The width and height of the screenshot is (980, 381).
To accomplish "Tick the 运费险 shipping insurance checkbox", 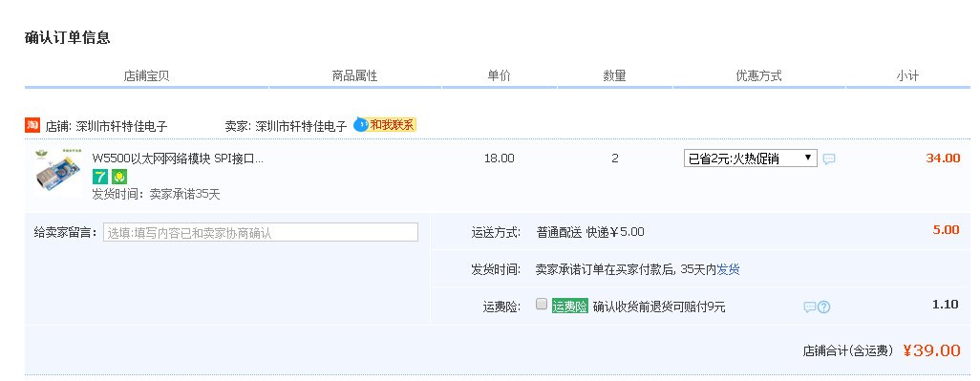I will click(x=542, y=305).
